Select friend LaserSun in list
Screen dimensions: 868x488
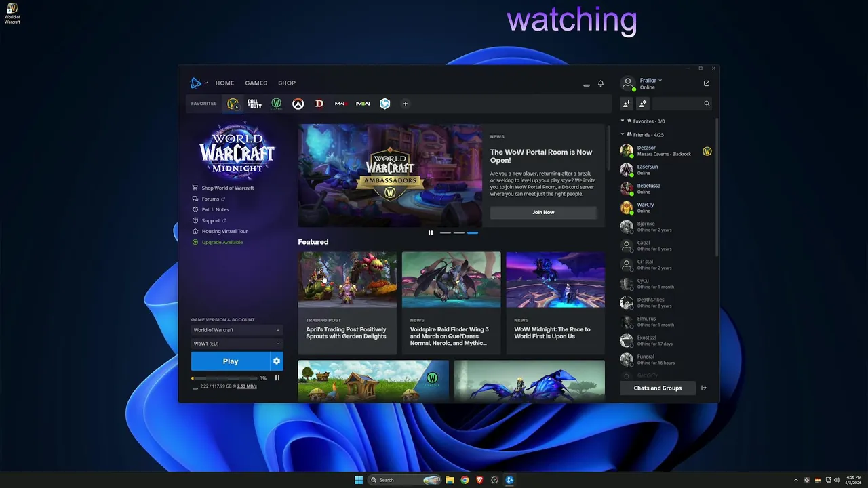click(x=666, y=169)
